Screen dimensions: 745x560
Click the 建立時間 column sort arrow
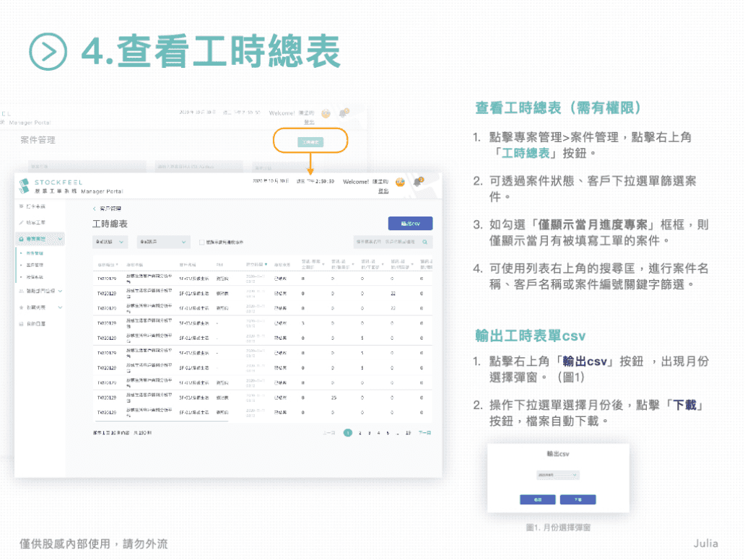click(x=266, y=264)
